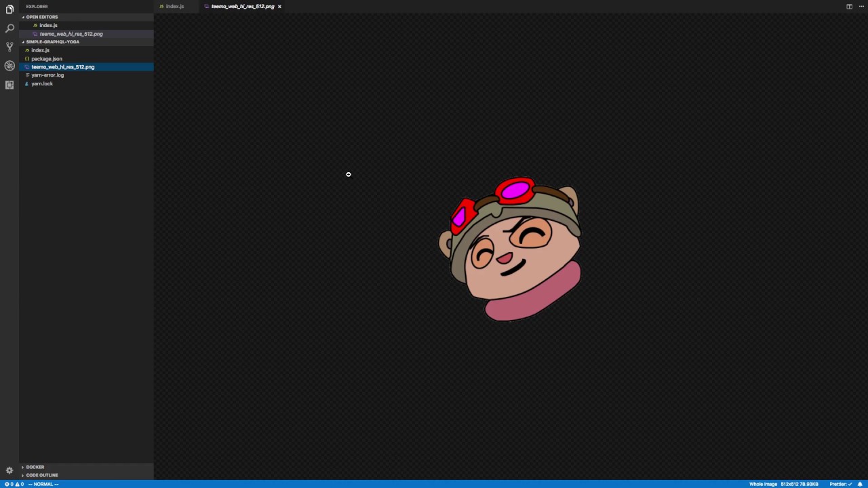The image size is (868, 488).
Task: Open the Search view in activity bar
Action: (x=9, y=28)
